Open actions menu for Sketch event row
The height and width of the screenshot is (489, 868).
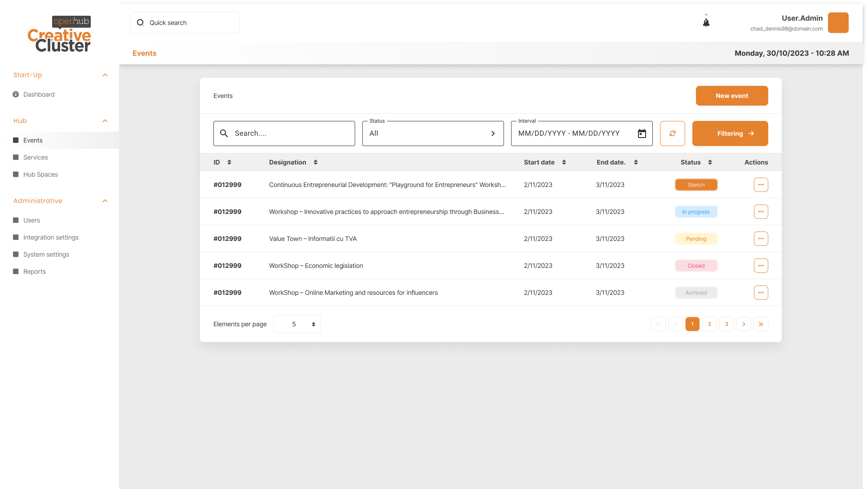click(761, 185)
